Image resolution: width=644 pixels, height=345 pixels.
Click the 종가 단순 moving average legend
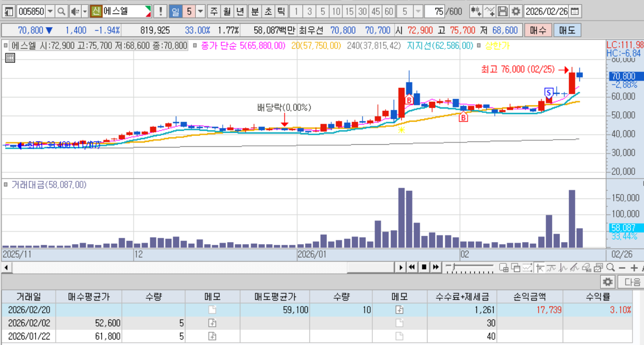243,46
